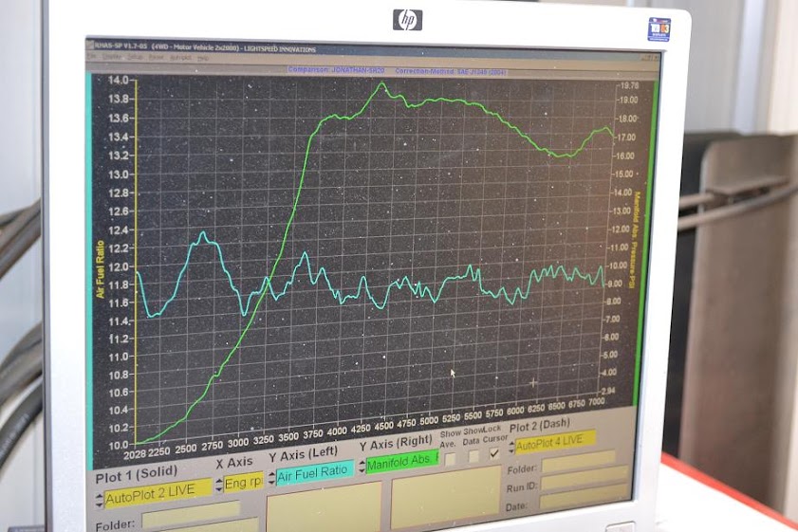Click the '14.0' air fuel ratio label
The width and height of the screenshot is (798, 532).
[118, 81]
